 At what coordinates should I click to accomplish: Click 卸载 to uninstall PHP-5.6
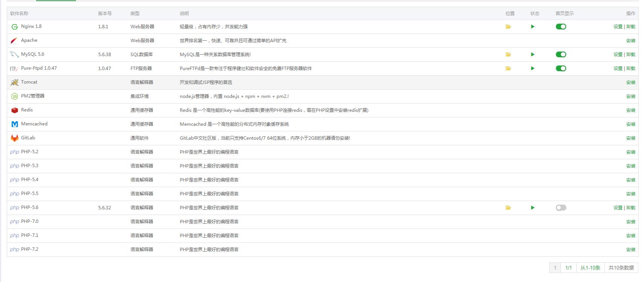click(x=631, y=208)
